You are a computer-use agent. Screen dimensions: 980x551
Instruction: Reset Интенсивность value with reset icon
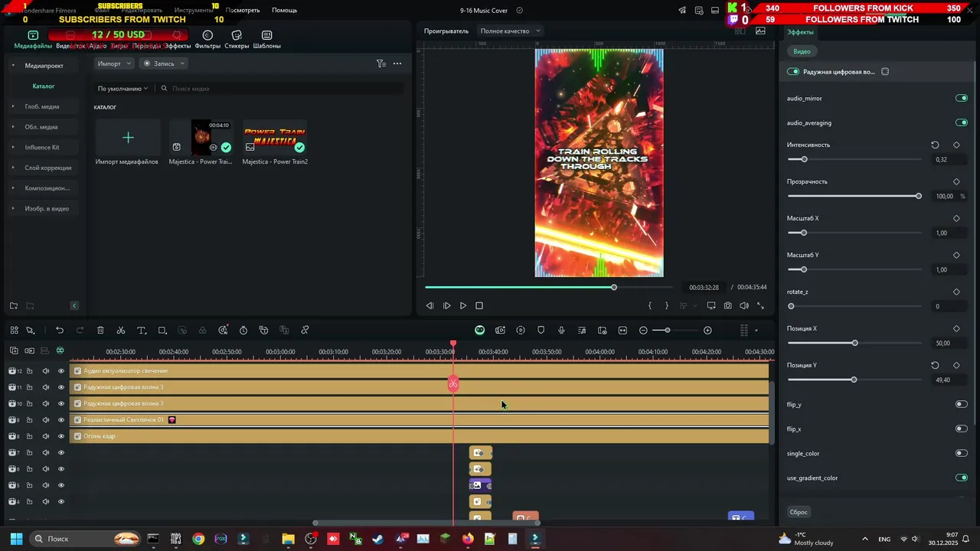(935, 145)
